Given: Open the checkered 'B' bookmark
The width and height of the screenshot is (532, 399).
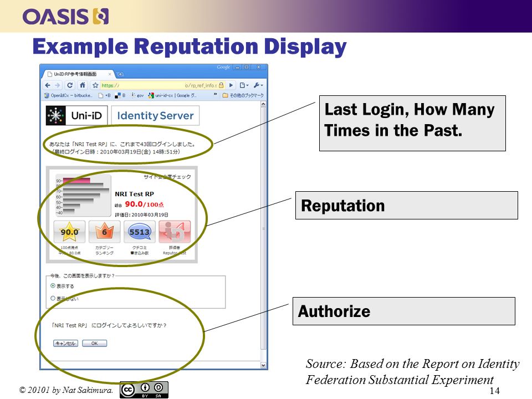Looking at the screenshot, I should tap(120, 95).
